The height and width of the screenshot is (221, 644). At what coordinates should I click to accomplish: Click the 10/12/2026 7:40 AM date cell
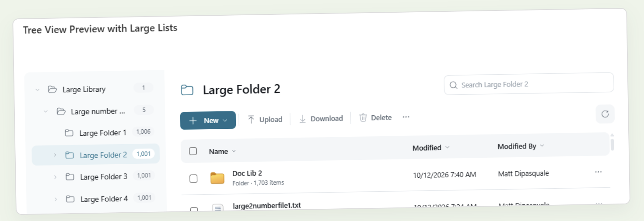[x=444, y=175]
